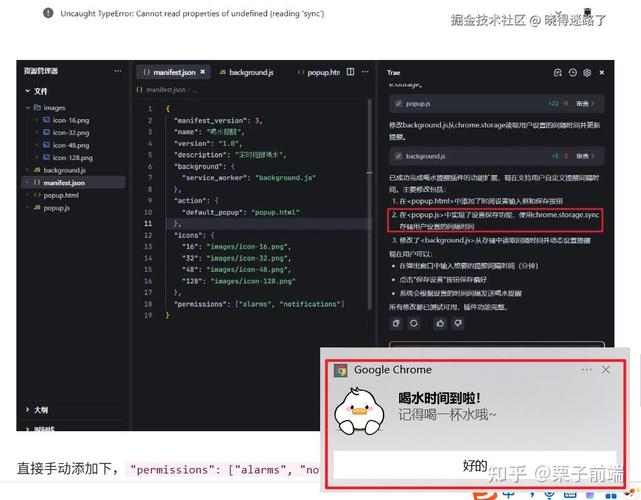The image size is (641, 500).
Task: Switch to the popup.html editor tab
Action: pyautogui.click(x=320, y=72)
